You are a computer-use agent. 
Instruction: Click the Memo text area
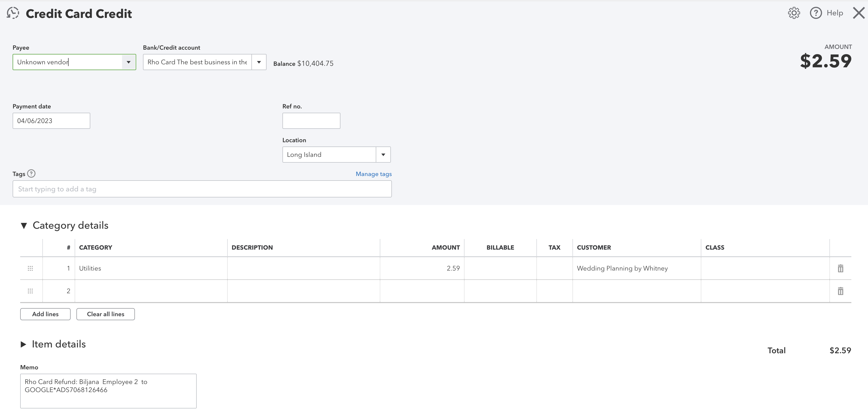108,391
